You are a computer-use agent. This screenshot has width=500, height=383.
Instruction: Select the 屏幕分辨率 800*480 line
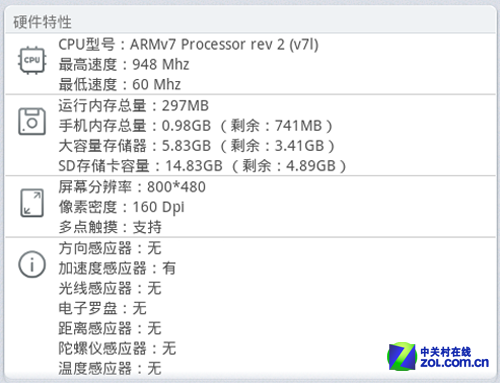[x=132, y=187]
